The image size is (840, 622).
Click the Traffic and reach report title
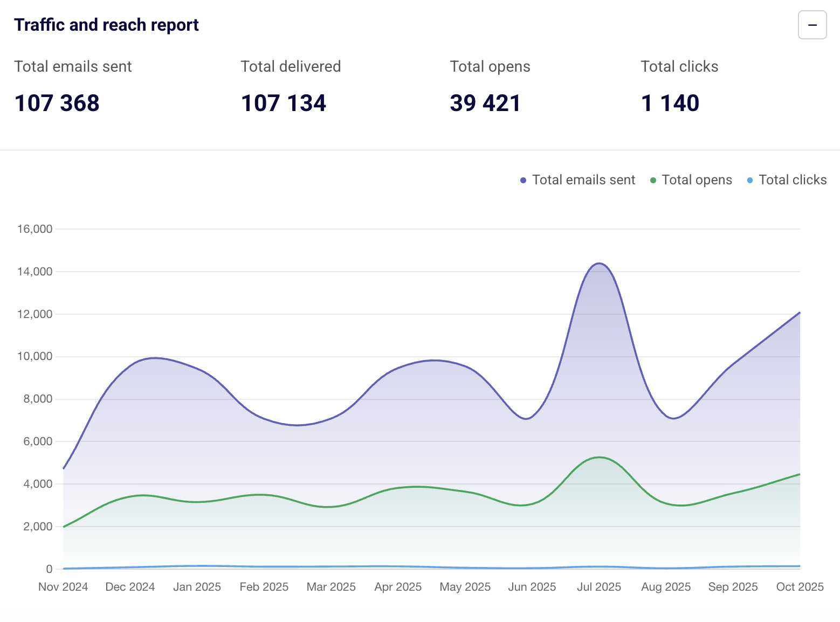[106, 25]
